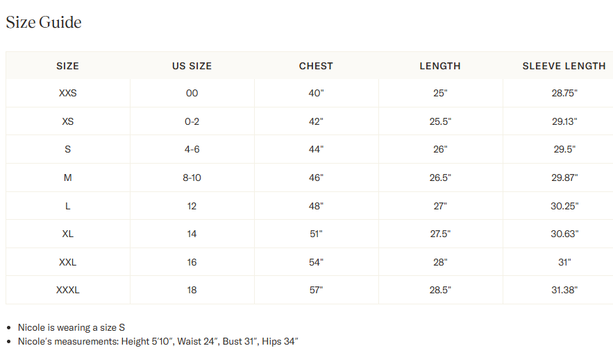Click the XL size row label
This screenshot has height=364, width=613.
67,234
